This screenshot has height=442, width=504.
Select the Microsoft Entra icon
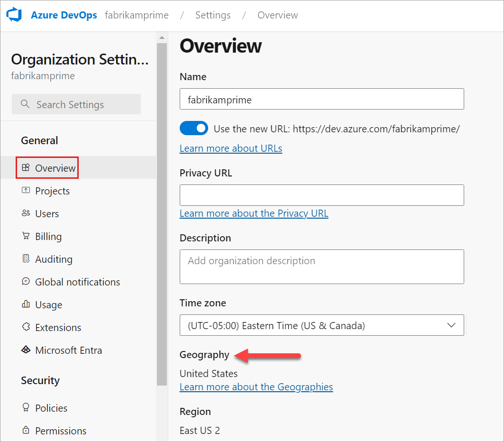pos(26,350)
